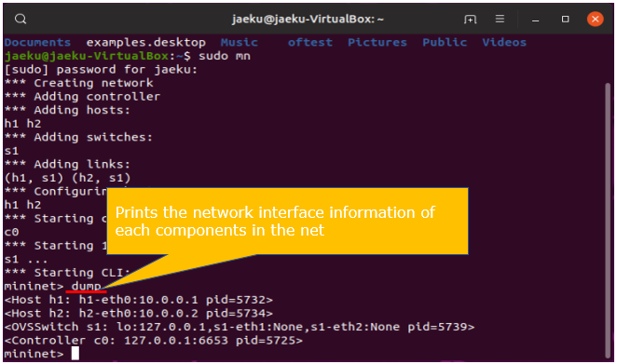Click the Controller c0 output line
The image size is (617, 364).
154,340
